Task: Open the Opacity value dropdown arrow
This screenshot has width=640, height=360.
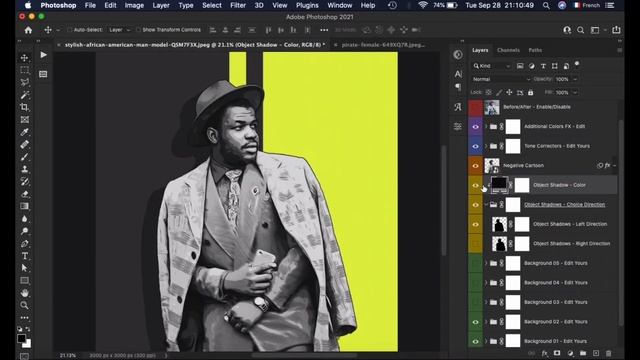Action: (x=575, y=79)
